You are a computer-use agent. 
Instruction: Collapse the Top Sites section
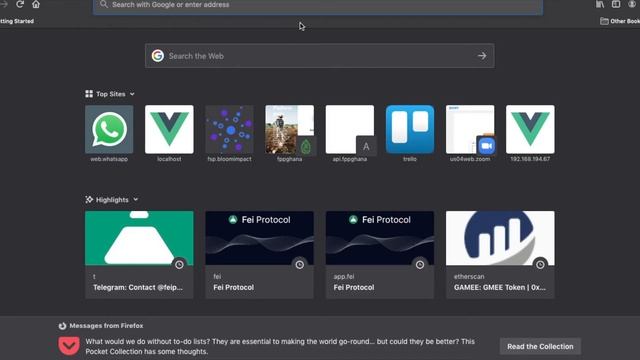132,94
